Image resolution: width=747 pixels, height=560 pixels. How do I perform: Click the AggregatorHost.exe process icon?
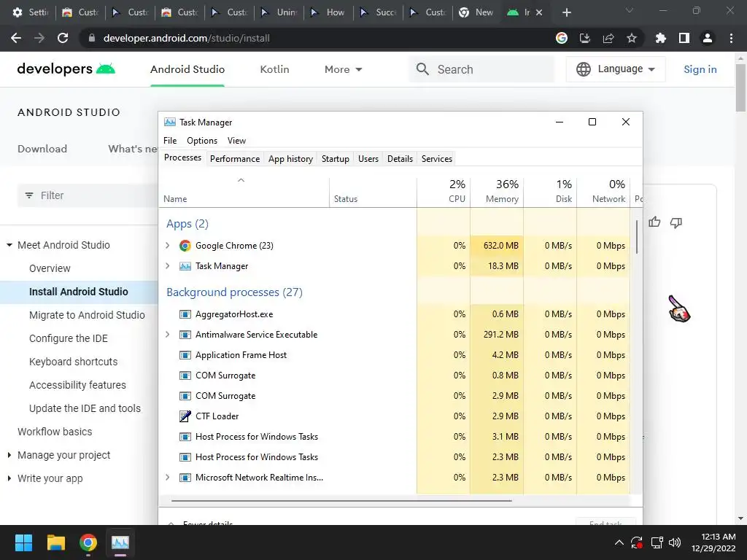[185, 314]
